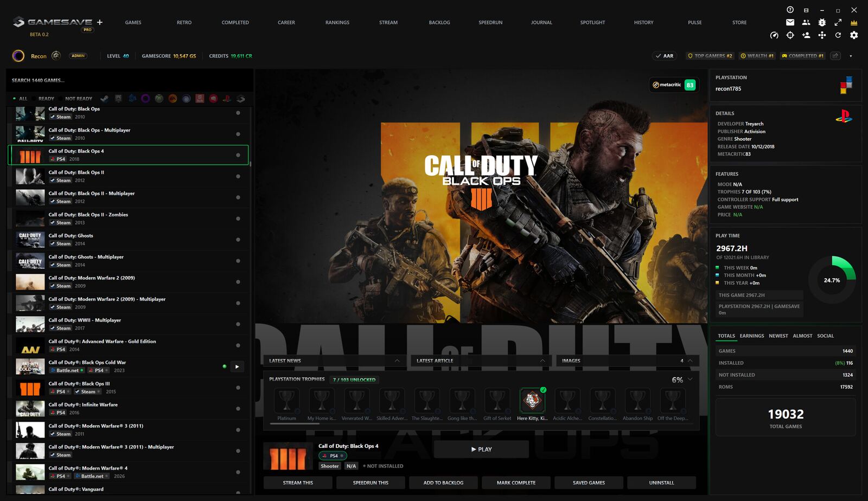
Task: Switch to the Almost tab
Action: coord(802,336)
